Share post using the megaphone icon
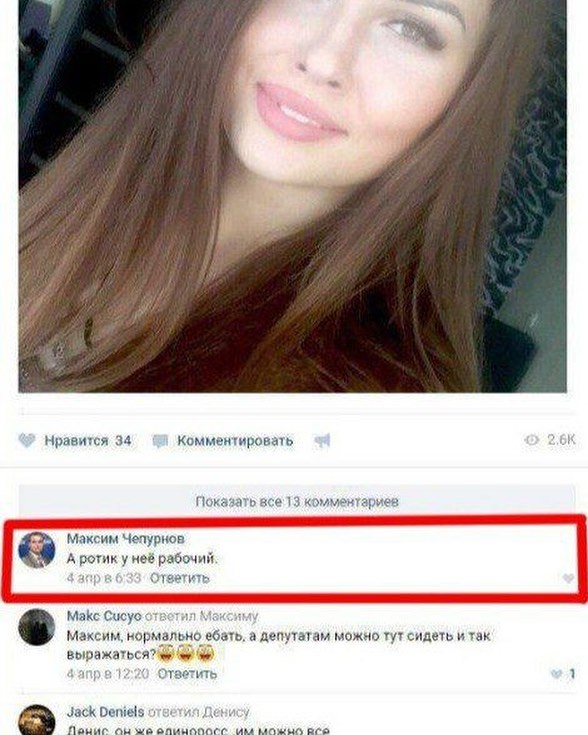The width and height of the screenshot is (588, 735). (x=323, y=441)
